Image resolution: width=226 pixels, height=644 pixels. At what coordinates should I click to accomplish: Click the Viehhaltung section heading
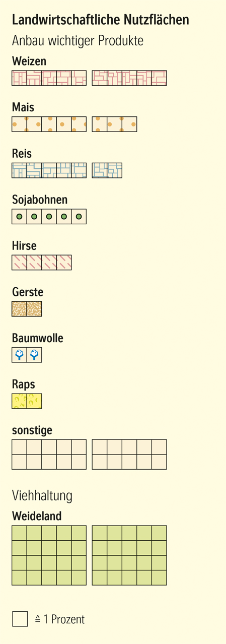click(x=42, y=496)
